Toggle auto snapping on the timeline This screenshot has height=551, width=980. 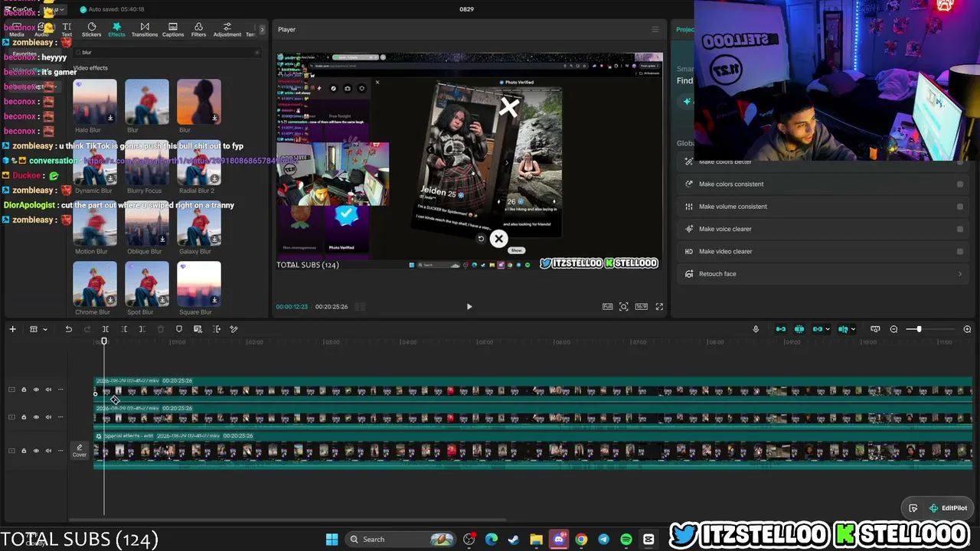(x=799, y=329)
